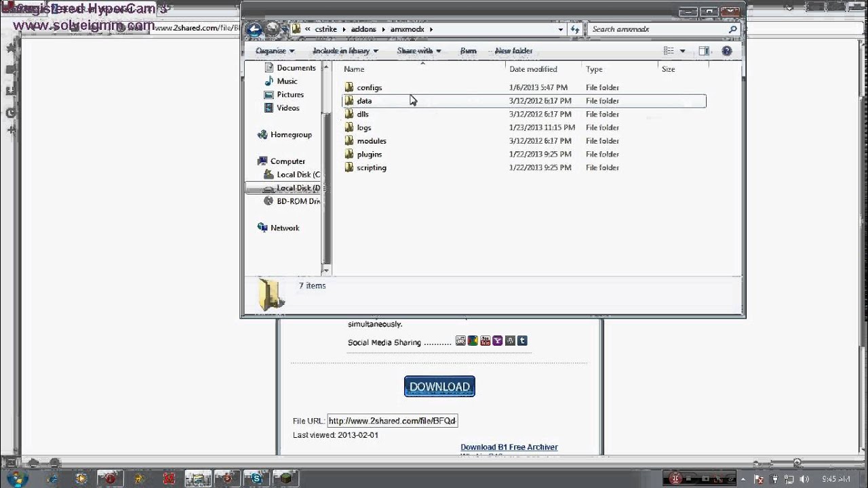Click the change view icon

point(669,51)
